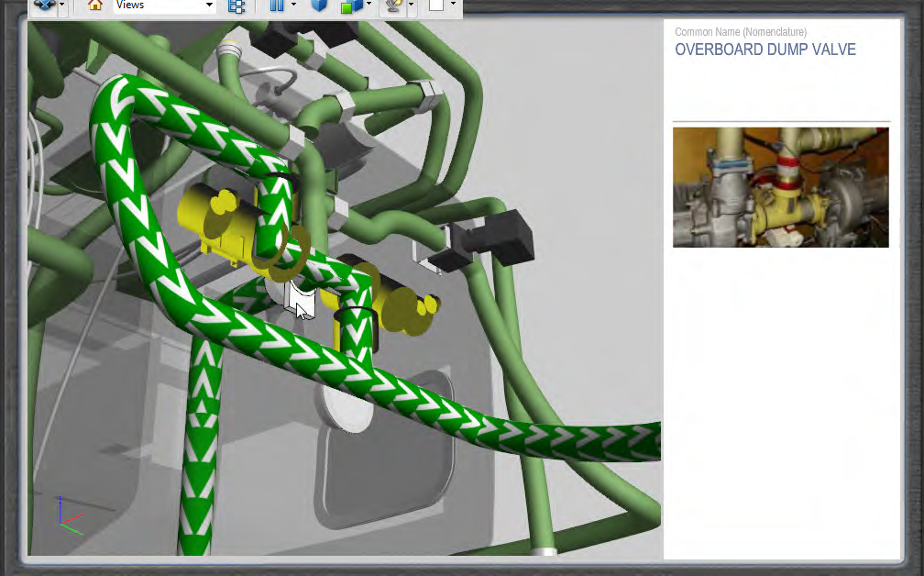Click the green and blue render mode icon
This screenshot has height=576, width=924.
point(351,6)
